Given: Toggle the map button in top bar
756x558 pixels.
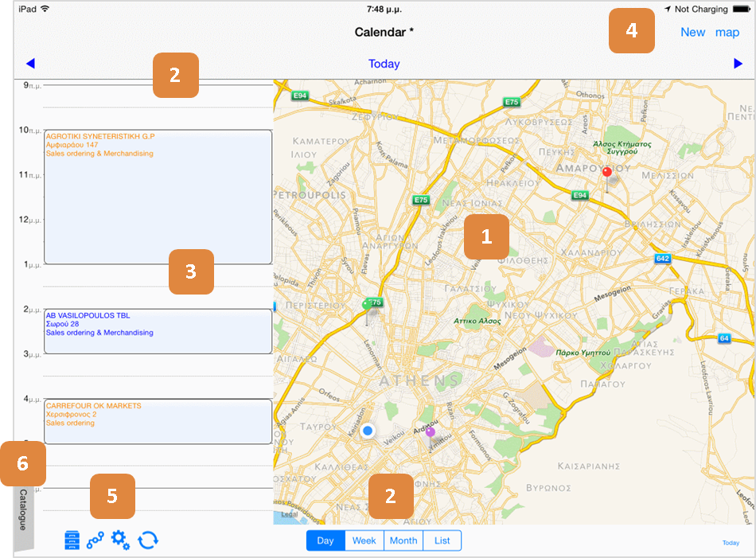Looking at the screenshot, I should point(727,33).
